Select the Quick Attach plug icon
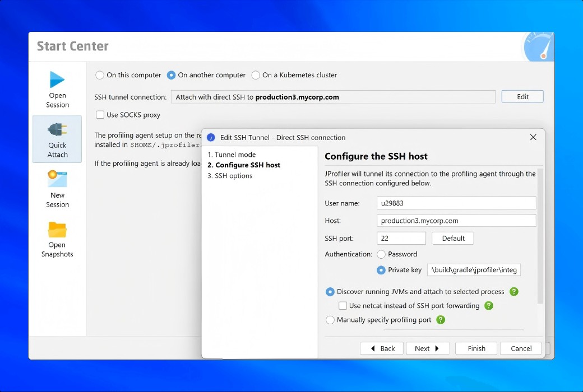Screen dimensions: 583x392 click(x=57, y=130)
